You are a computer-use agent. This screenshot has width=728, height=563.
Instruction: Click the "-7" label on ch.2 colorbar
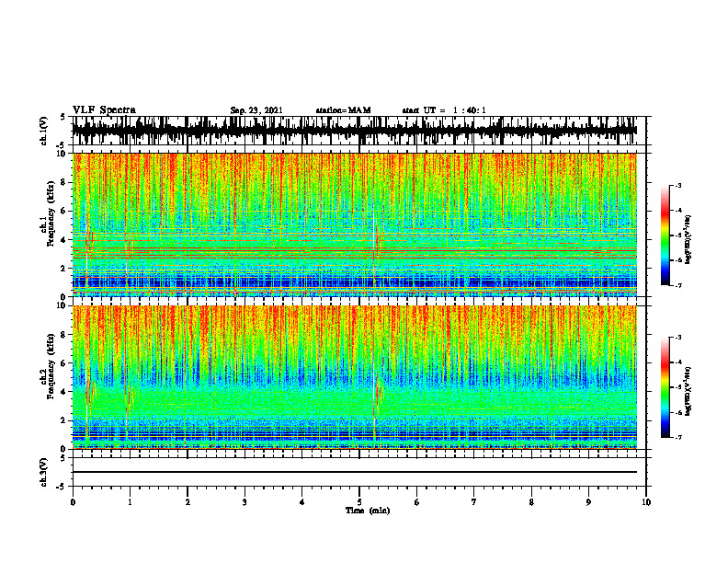pyautogui.click(x=678, y=438)
